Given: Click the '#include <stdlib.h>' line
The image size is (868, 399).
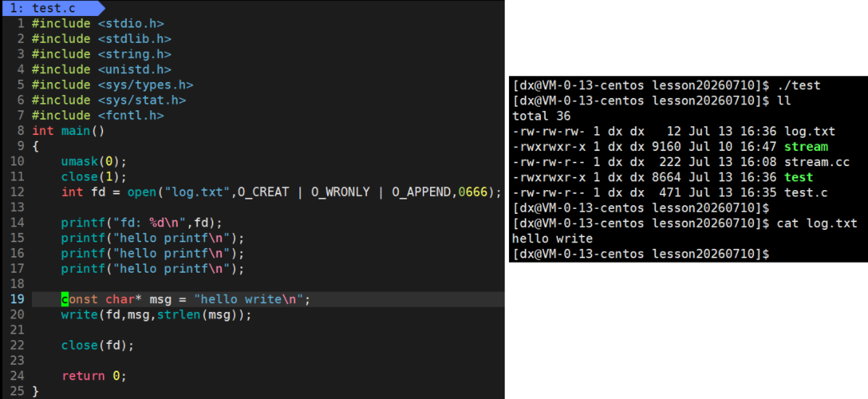Looking at the screenshot, I should [x=102, y=38].
